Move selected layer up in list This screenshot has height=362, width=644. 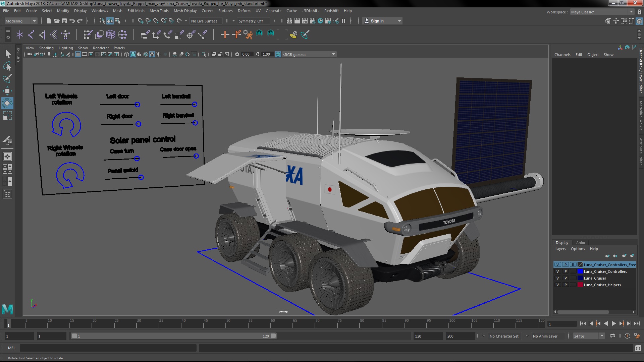click(x=607, y=256)
